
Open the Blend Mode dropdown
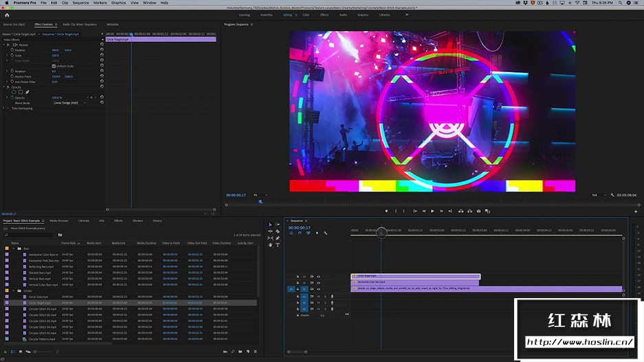(x=67, y=103)
